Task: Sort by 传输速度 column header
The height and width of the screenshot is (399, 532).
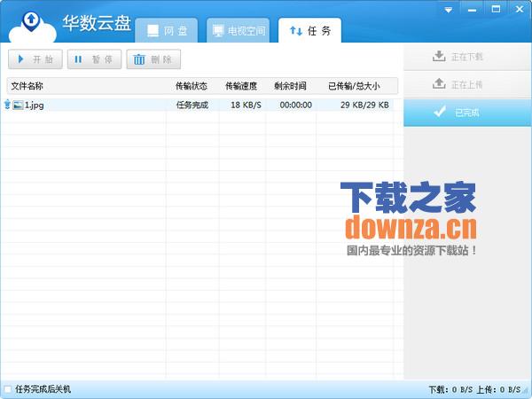Action: tap(241, 86)
